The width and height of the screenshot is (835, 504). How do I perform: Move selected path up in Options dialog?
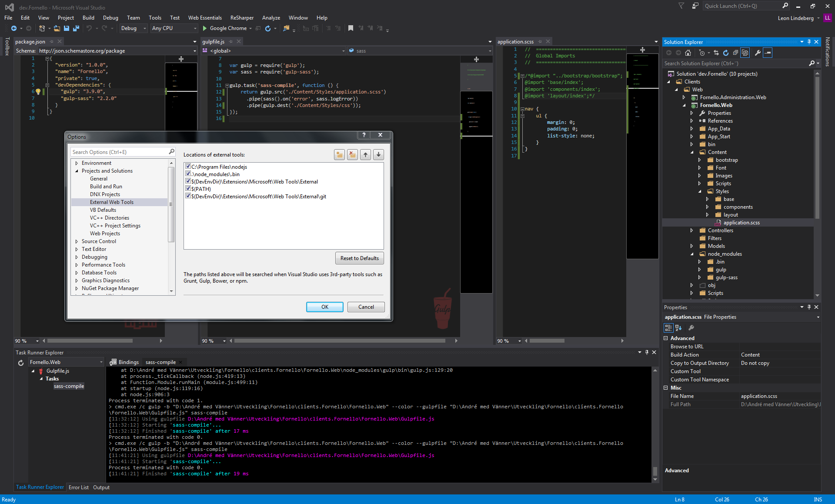[x=365, y=154]
